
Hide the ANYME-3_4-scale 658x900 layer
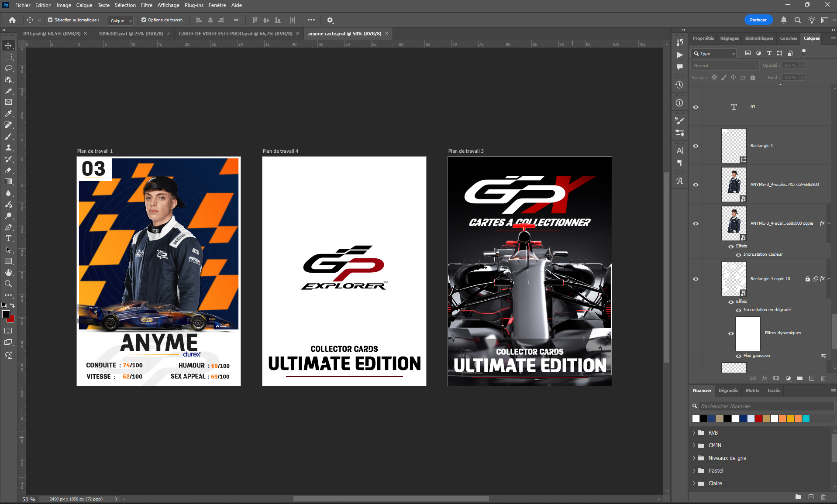coord(696,185)
